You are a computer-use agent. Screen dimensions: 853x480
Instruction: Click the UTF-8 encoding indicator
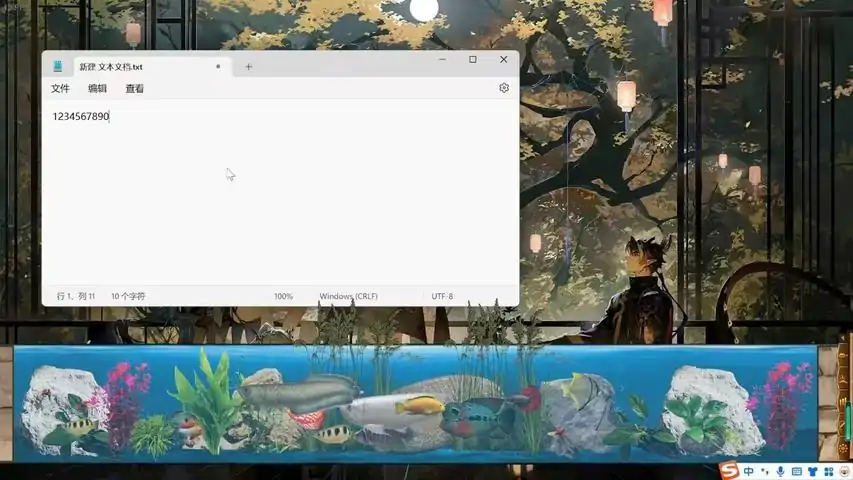pyautogui.click(x=442, y=297)
